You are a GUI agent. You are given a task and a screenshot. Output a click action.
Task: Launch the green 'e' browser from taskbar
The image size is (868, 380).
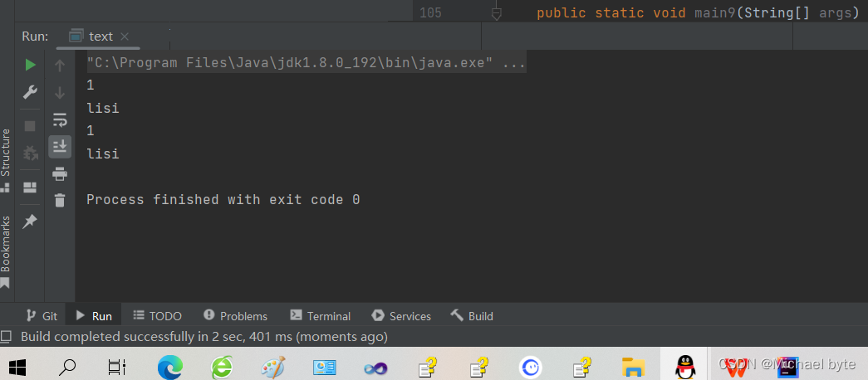[222, 367]
